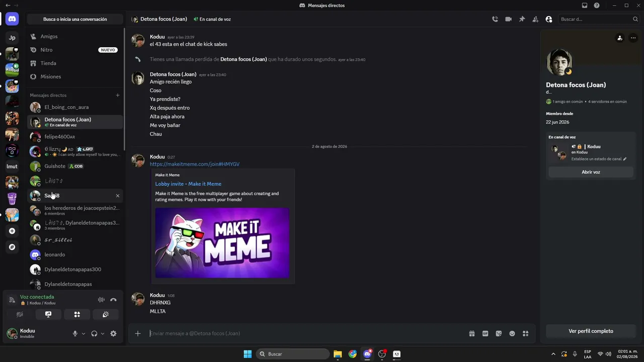Click the Abrir voz button
Viewport: 644px width, 362px height.
click(591, 172)
